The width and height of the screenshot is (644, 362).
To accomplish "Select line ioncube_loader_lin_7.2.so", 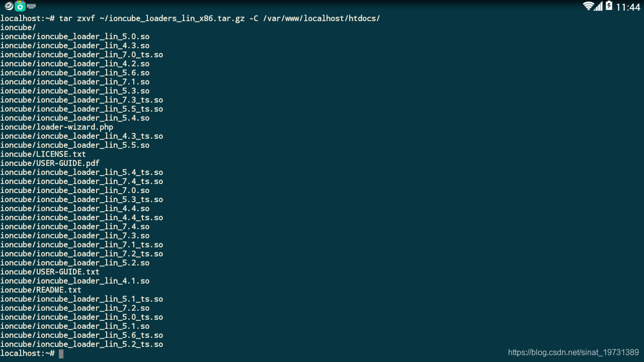I will click(x=74, y=308).
